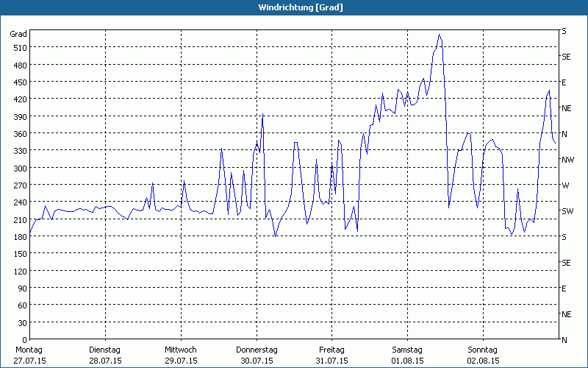Select the 330 y-axis label
This screenshot has height=368, width=588.
[x=20, y=151]
